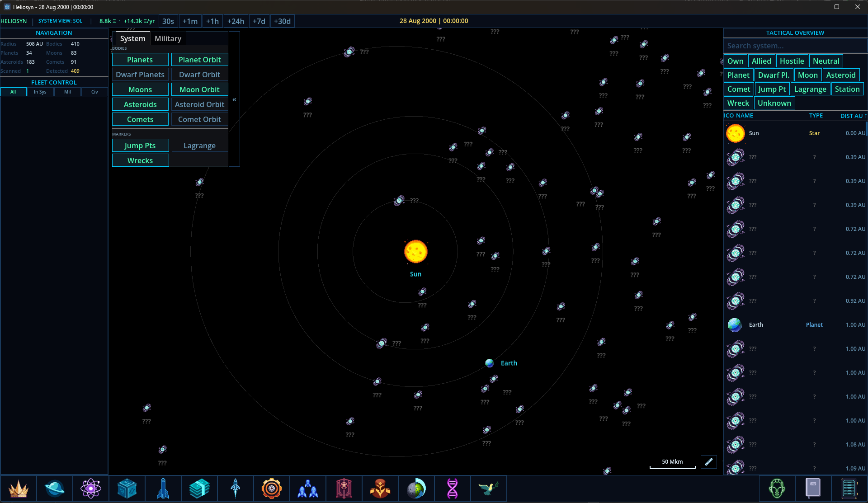The image size is (868, 503).
Task: Sort tactical list by DIST AU column
Action: point(853,116)
